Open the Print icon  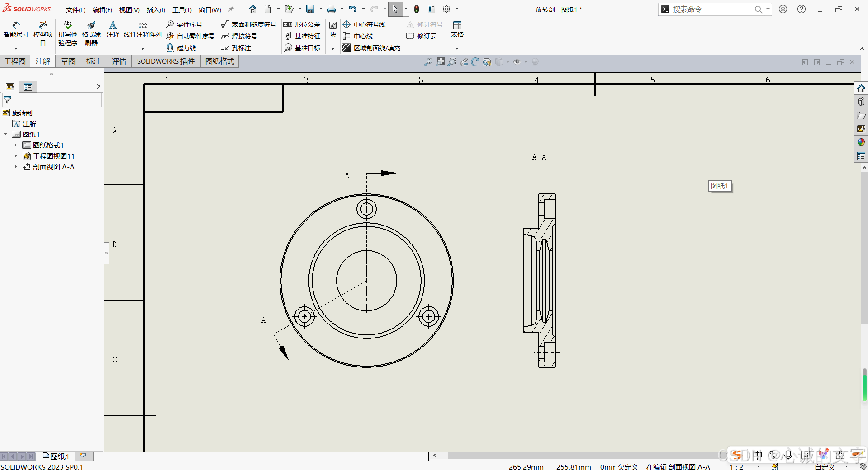pyautogui.click(x=332, y=9)
